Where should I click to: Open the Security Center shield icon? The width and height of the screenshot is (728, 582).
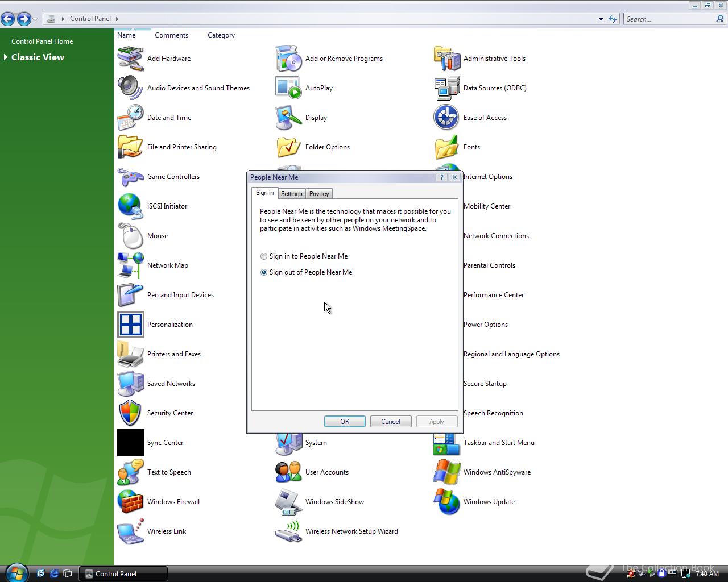pyautogui.click(x=130, y=413)
